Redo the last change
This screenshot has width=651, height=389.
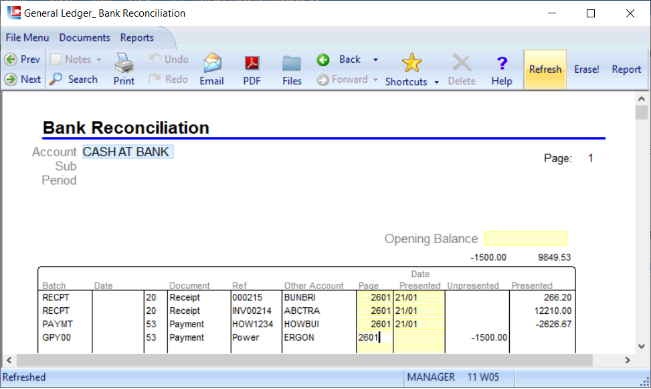tap(168, 79)
